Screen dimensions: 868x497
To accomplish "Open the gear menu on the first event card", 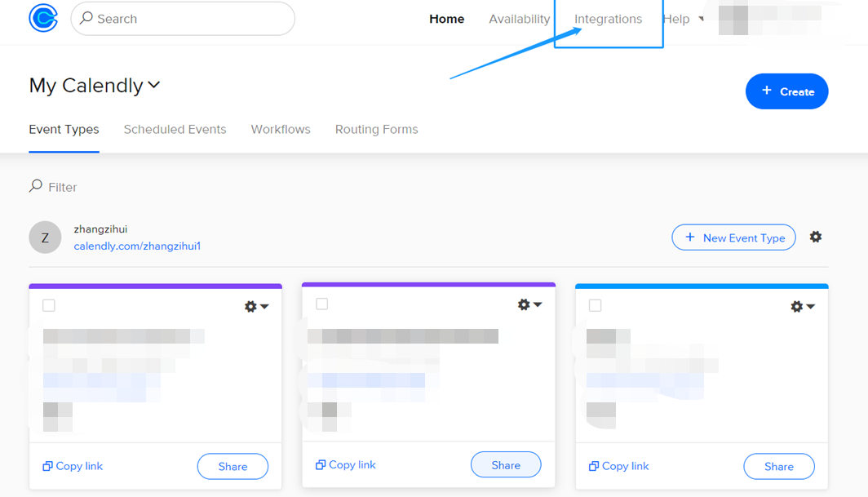I will click(256, 306).
